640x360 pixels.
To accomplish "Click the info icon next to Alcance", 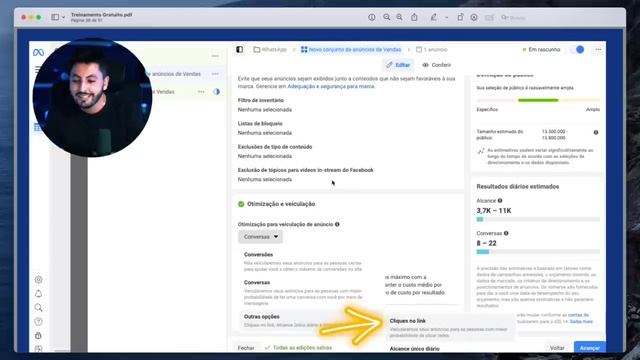I will tap(500, 200).
